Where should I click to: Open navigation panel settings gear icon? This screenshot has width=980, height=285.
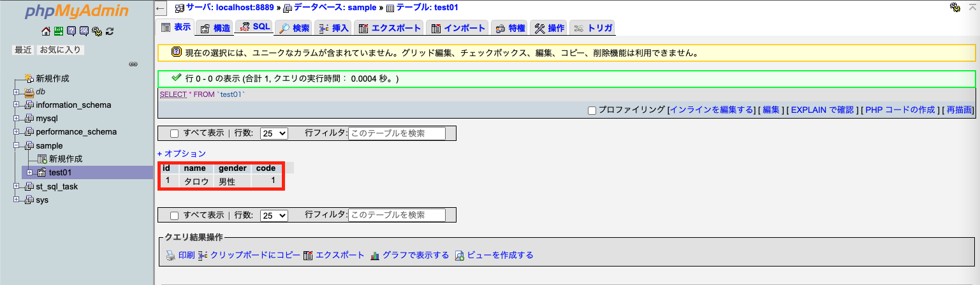(x=96, y=31)
